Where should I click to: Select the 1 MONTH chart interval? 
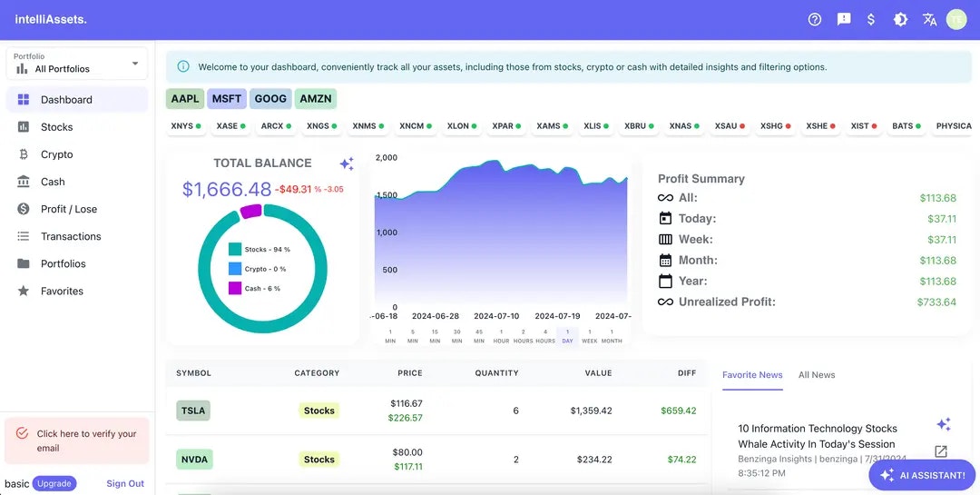point(612,336)
